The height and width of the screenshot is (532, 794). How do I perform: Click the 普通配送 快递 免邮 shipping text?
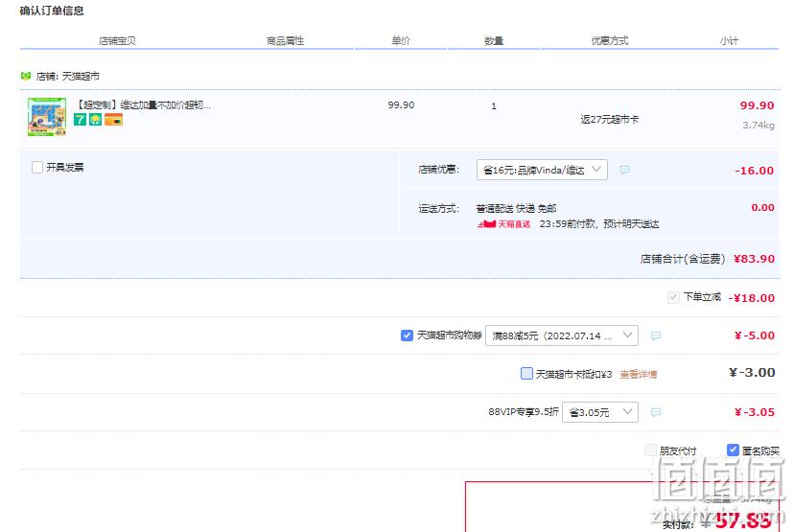point(516,208)
